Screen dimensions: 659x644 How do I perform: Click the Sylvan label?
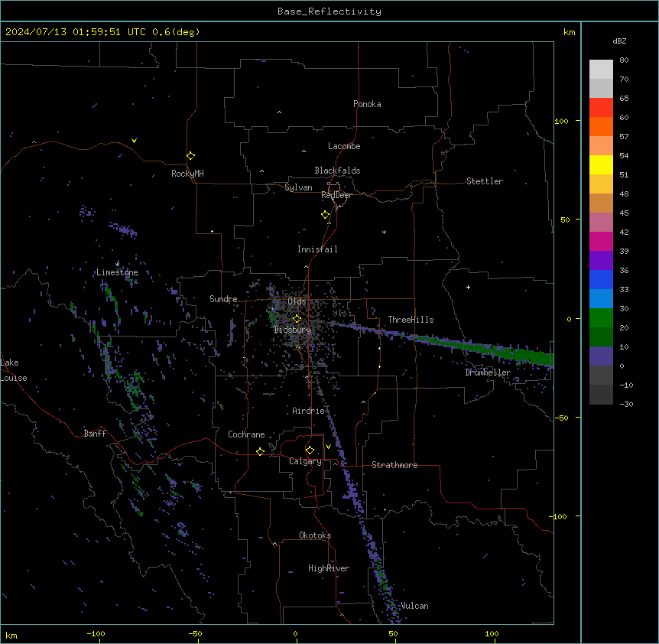point(298,187)
